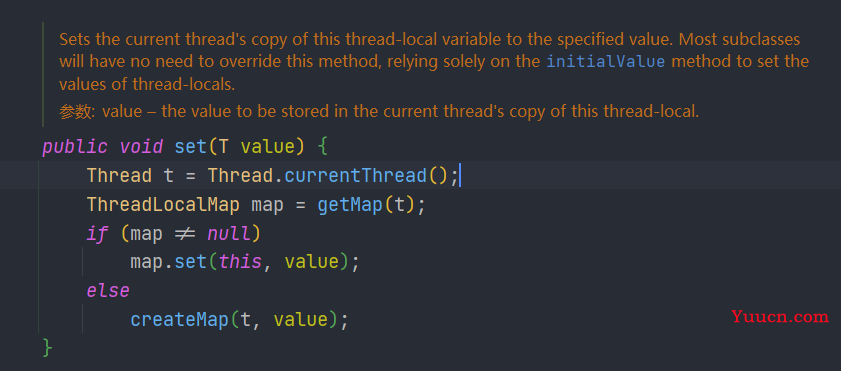Click the void keyword

tap(141, 146)
